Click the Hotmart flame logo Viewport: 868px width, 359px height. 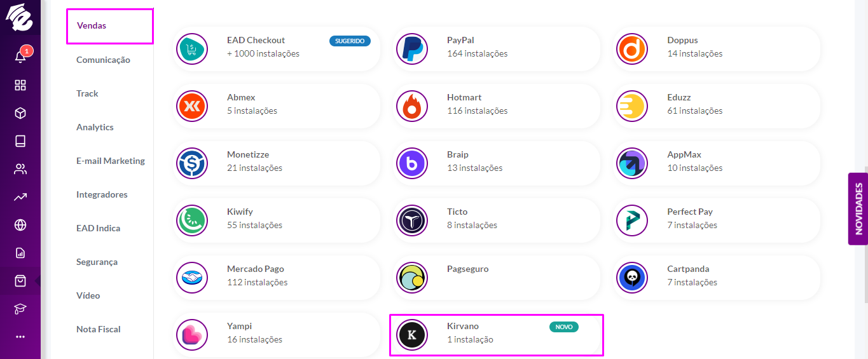[412, 106]
